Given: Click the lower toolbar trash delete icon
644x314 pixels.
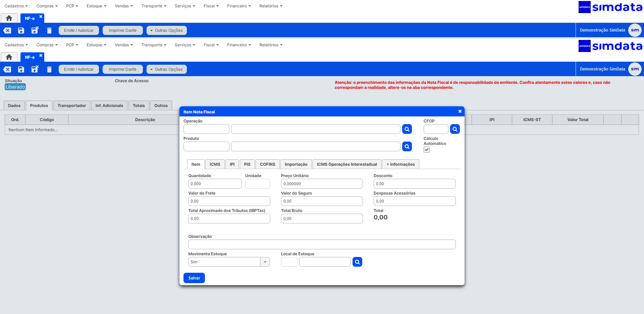Looking at the screenshot, I should pyautogui.click(x=49, y=69).
